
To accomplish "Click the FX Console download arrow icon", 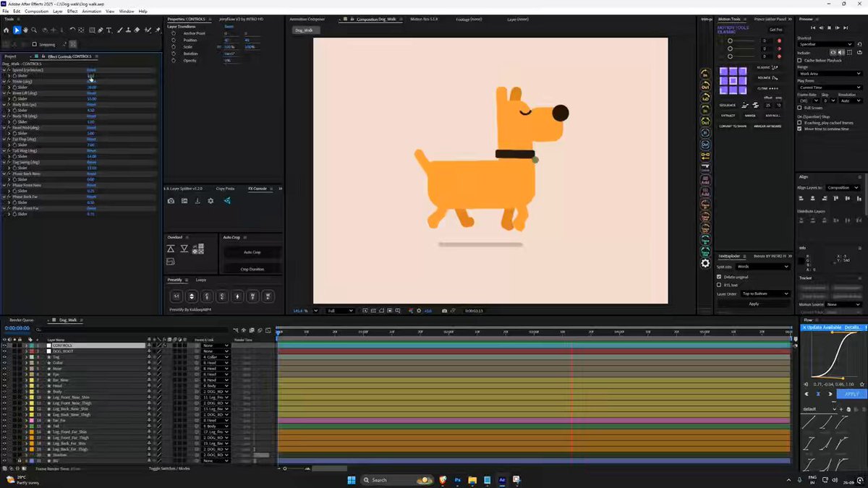I will coord(197,201).
